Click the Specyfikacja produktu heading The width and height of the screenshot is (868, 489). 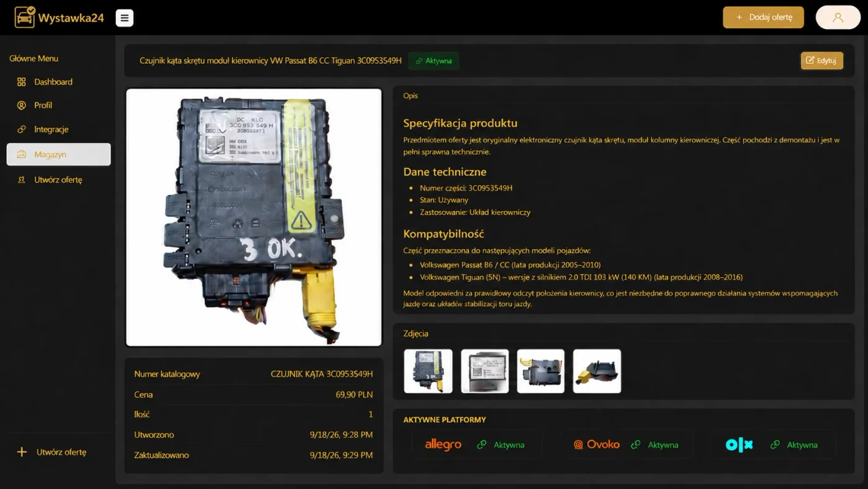pos(460,123)
